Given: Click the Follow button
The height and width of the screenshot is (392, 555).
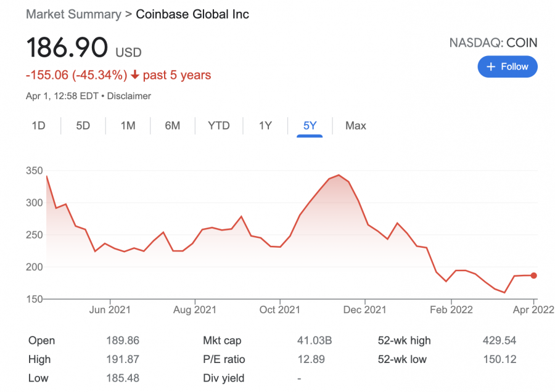Looking at the screenshot, I should coord(508,67).
